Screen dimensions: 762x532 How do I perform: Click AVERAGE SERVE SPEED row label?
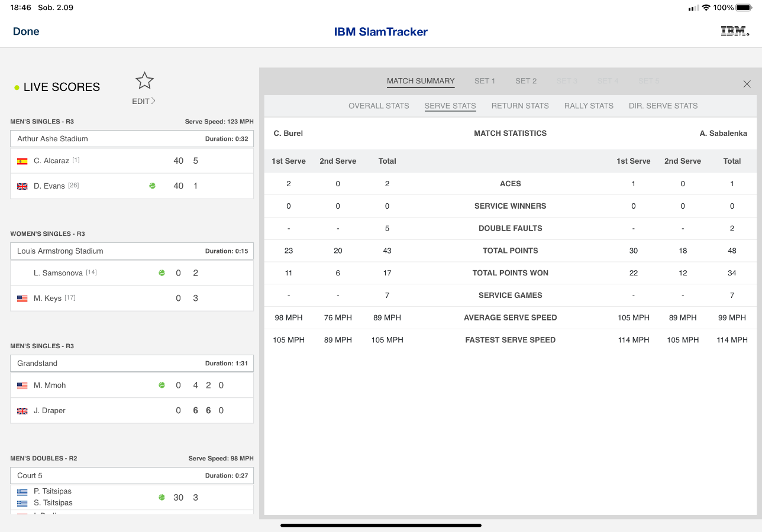(510, 318)
